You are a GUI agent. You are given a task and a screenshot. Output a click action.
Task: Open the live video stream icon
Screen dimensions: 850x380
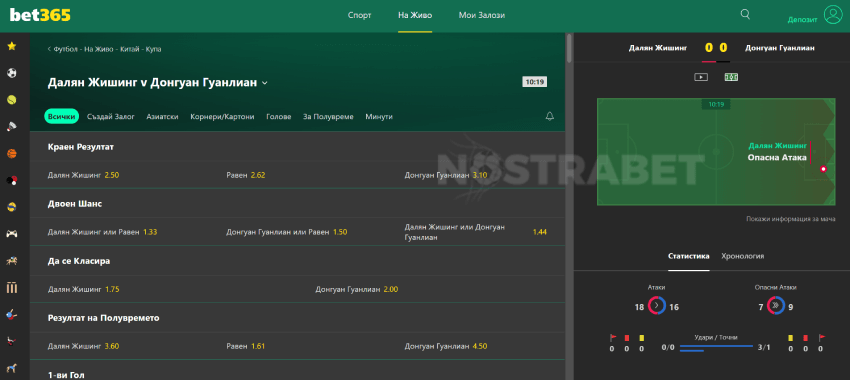pyautogui.click(x=701, y=77)
